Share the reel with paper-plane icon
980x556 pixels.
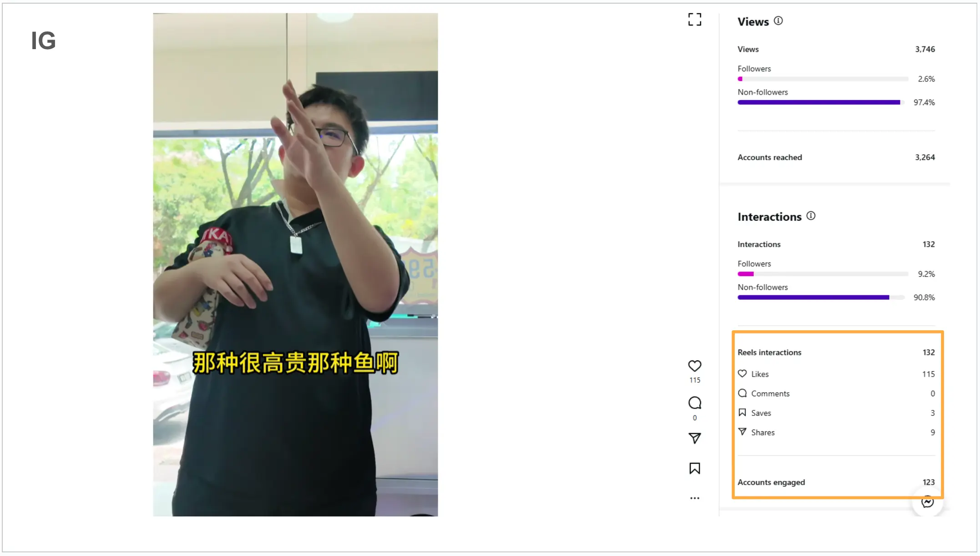[694, 438]
